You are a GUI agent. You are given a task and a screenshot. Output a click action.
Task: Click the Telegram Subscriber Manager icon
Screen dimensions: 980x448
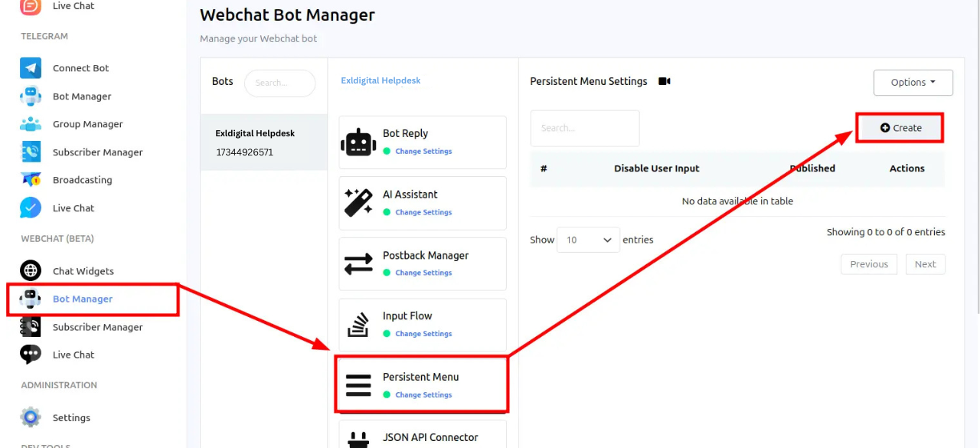pyautogui.click(x=31, y=152)
